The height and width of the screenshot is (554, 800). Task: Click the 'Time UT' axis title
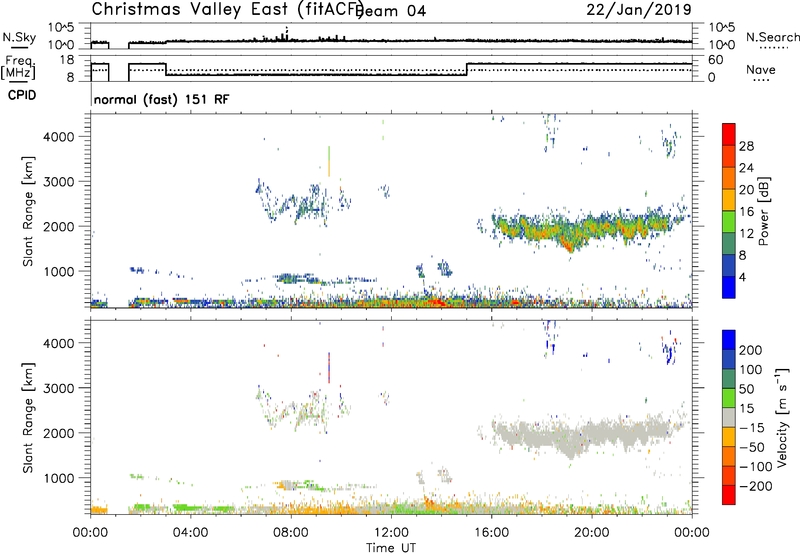pos(391,548)
